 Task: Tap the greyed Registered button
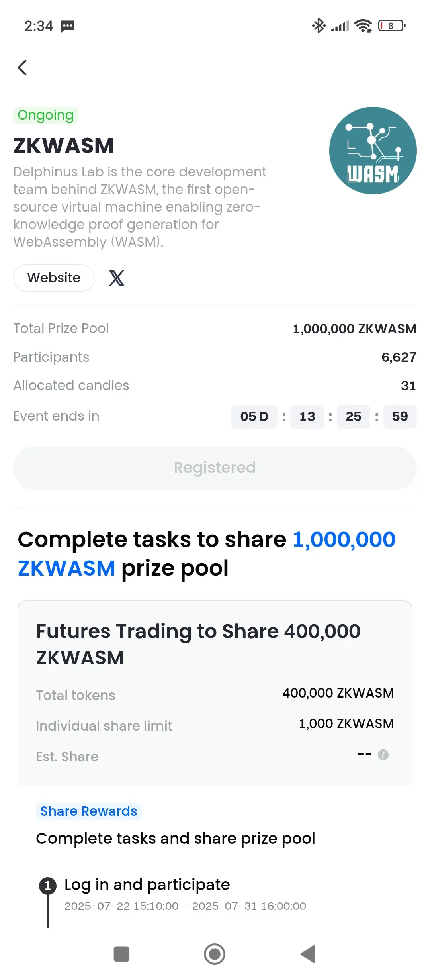tap(215, 468)
